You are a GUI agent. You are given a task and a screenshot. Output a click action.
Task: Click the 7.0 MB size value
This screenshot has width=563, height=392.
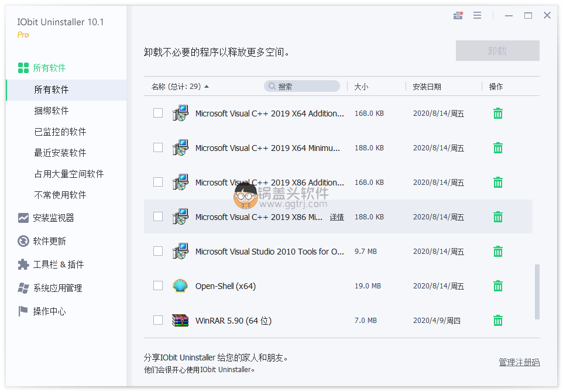coord(366,320)
